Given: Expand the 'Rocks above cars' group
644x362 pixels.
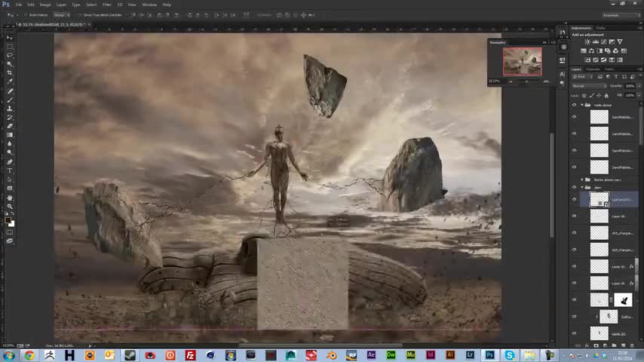Looking at the screenshot, I should coord(582,179).
